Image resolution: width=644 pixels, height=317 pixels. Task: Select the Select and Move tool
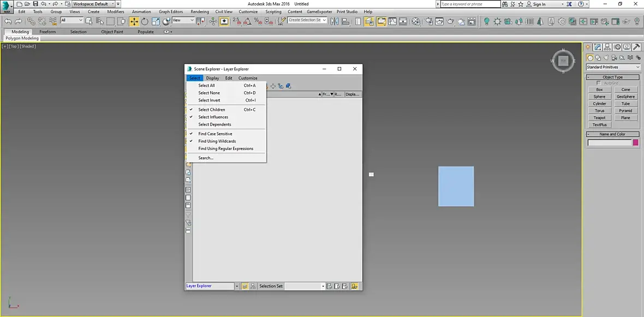(x=134, y=21)
